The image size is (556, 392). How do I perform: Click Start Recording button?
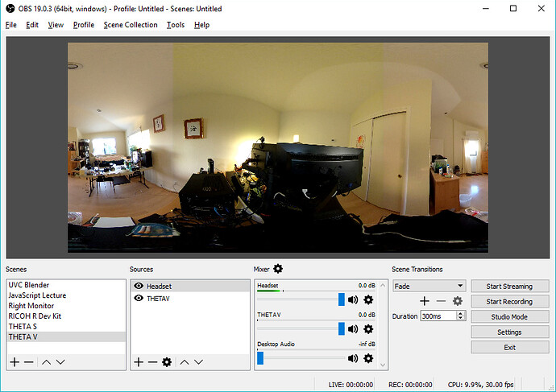click(x=509, y=301)
